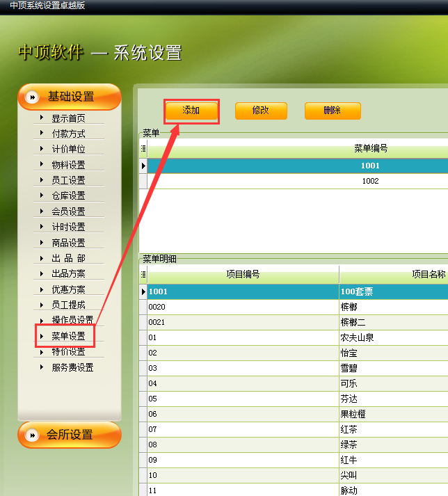Open 菜单设置 in sidebar
This screenshot has width=448, height=496.
click(68, 336)
